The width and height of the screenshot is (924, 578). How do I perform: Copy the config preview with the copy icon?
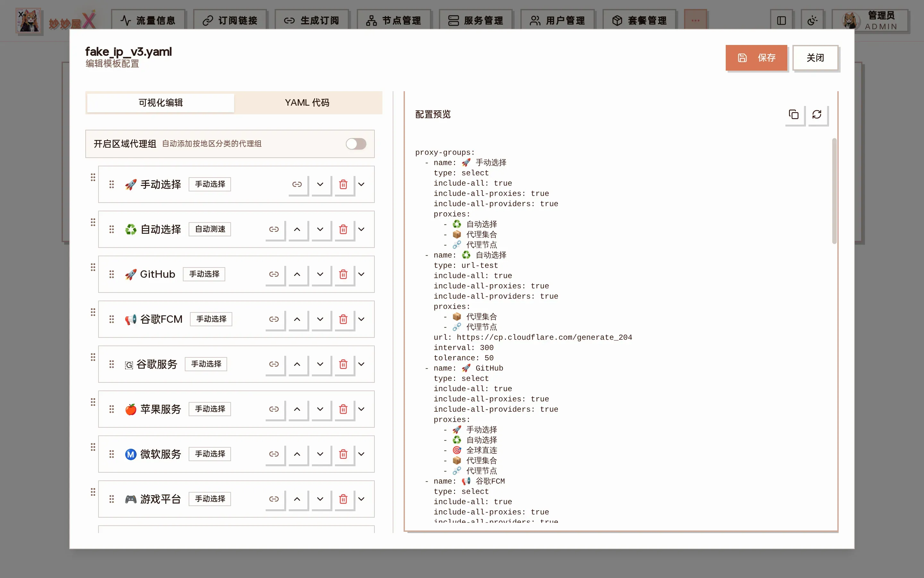[794, 115]
